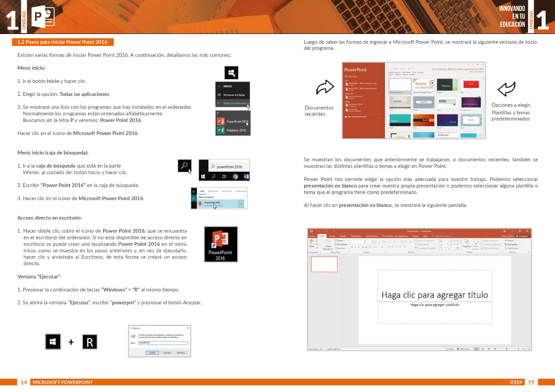555x392 pixels.
Task: Click the Start button on the small taskbar
Action: (203, 176)
